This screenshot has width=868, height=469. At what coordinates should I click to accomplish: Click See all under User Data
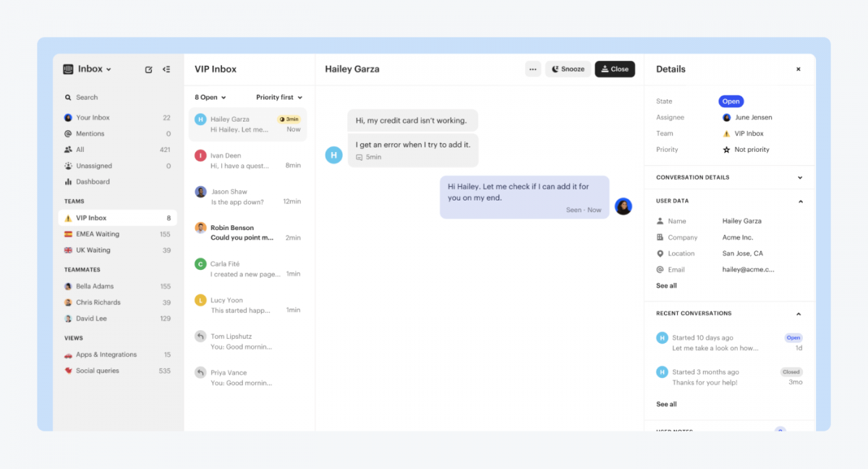(665, 285)
